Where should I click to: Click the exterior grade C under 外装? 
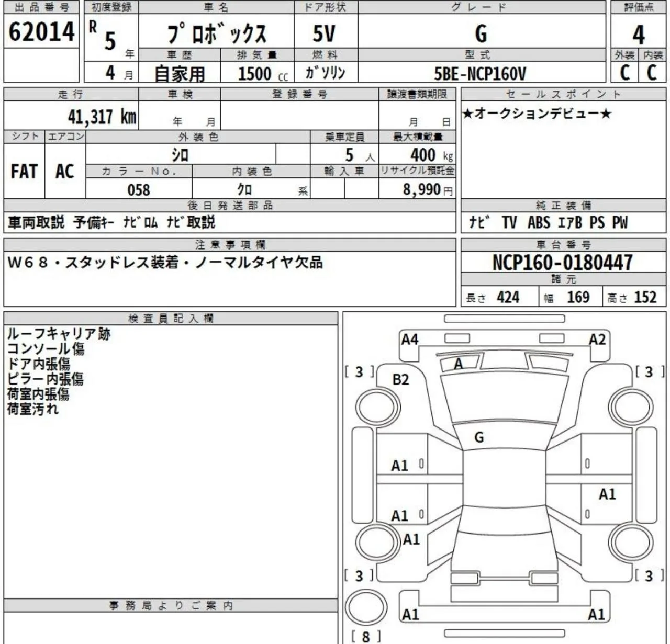pos(624,72)
